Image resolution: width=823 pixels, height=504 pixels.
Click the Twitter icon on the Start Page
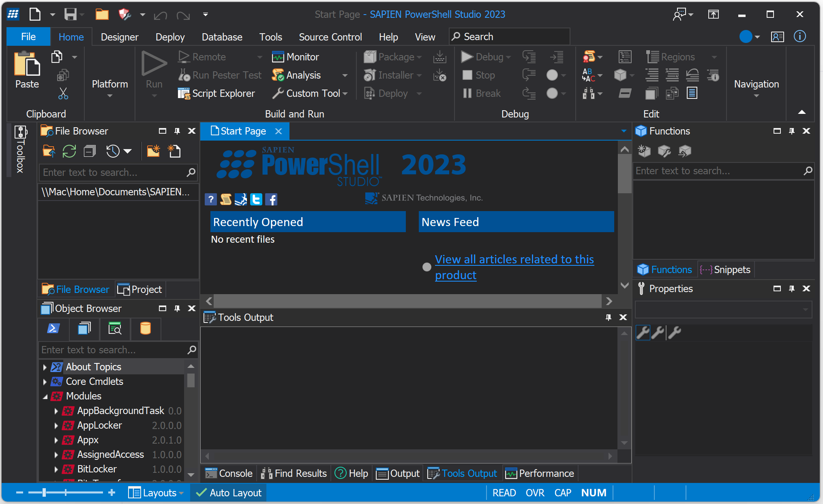(x=256, y=199)
